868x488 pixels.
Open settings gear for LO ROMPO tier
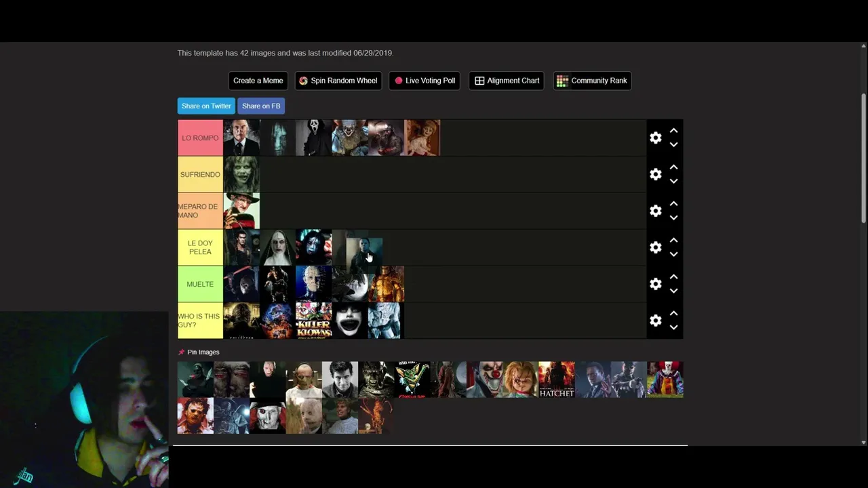pyautogui.click(x=655, y=138)
